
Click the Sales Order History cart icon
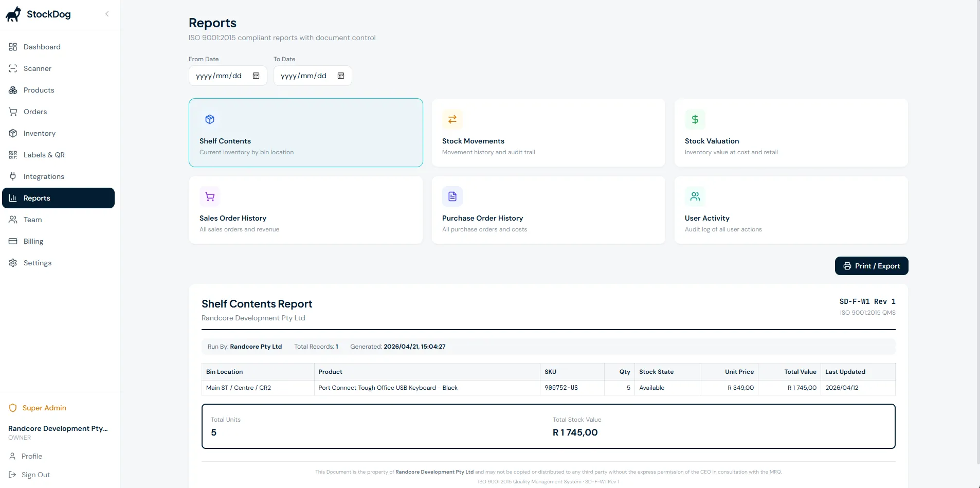point(210,196)
